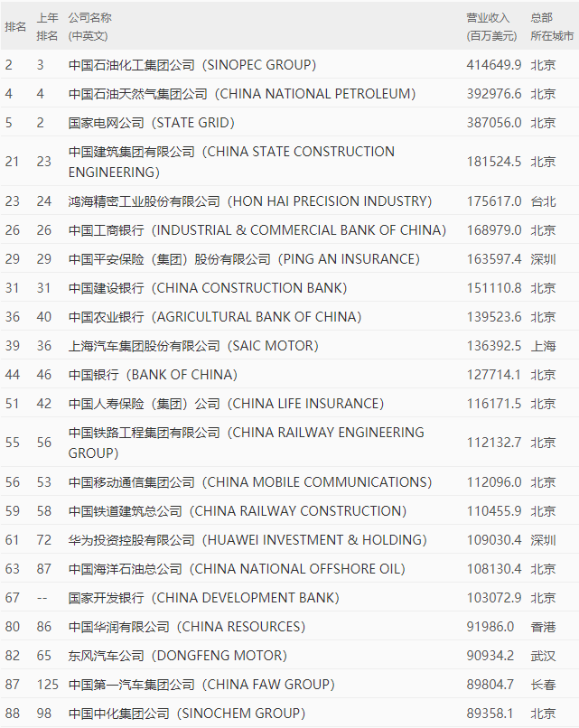
Task: Click city 北京 in Sinochem Group row
Action: coord(543,714)
